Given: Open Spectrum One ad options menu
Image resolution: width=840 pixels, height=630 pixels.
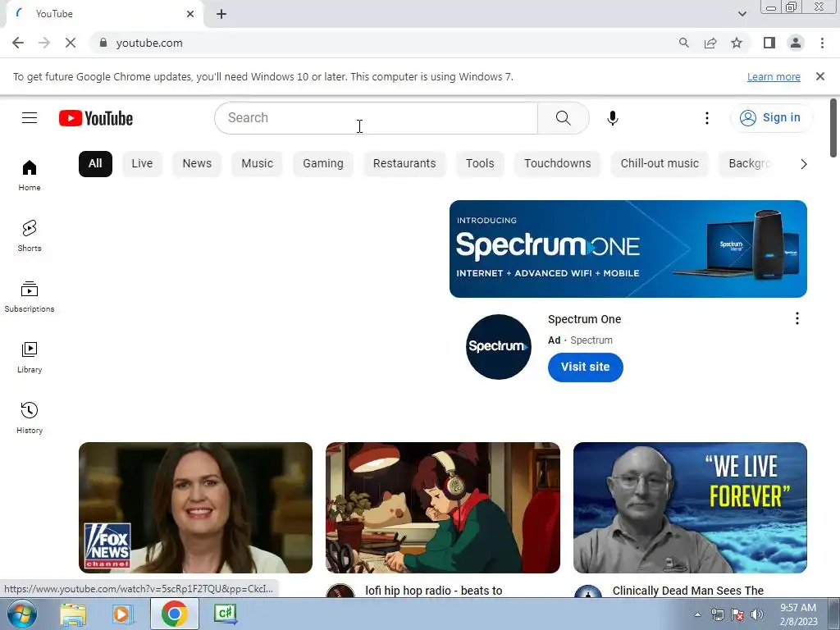Looking at the screenshot, I should pyautogui.click(x=797, y=319).
